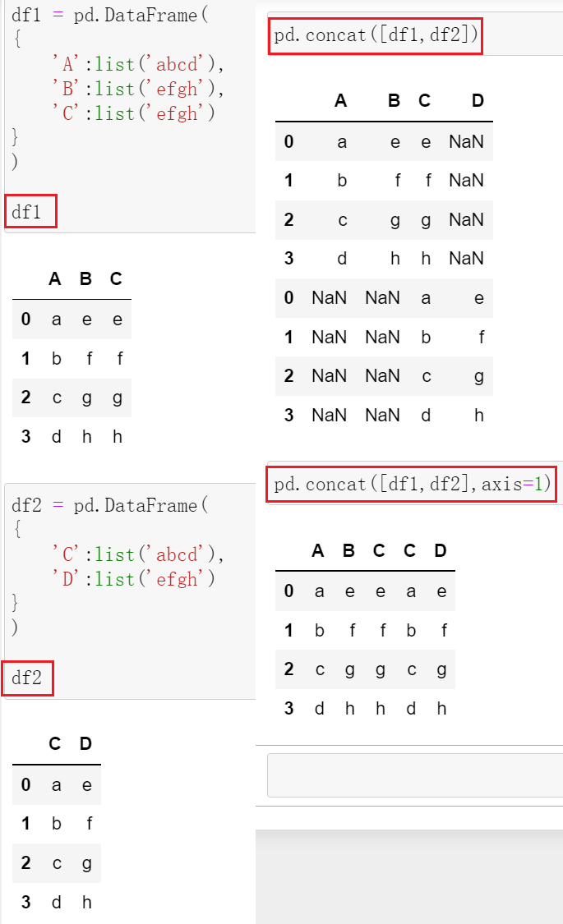The width and height of the screenshot is (563, 924).
Task: Click the pd.concat axis=1 code cell
Action: pos(412,485)
